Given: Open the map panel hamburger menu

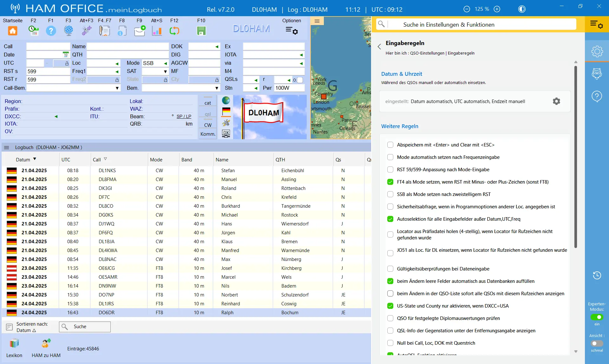Looking at the screenshot, I should (317, 21).
